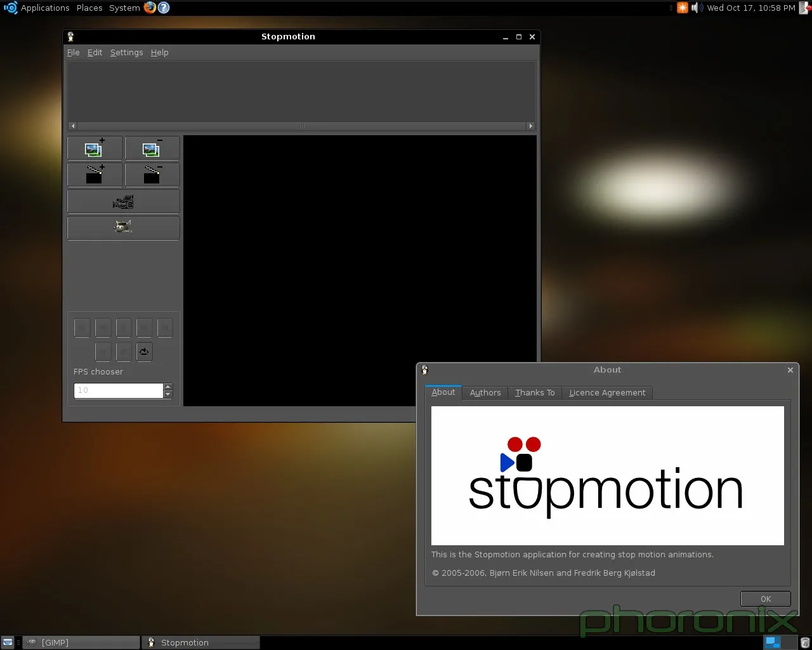This screenshot has height=650, width=812.
Task: Maximize the Stopmotion window
Action: coord(519,37)
